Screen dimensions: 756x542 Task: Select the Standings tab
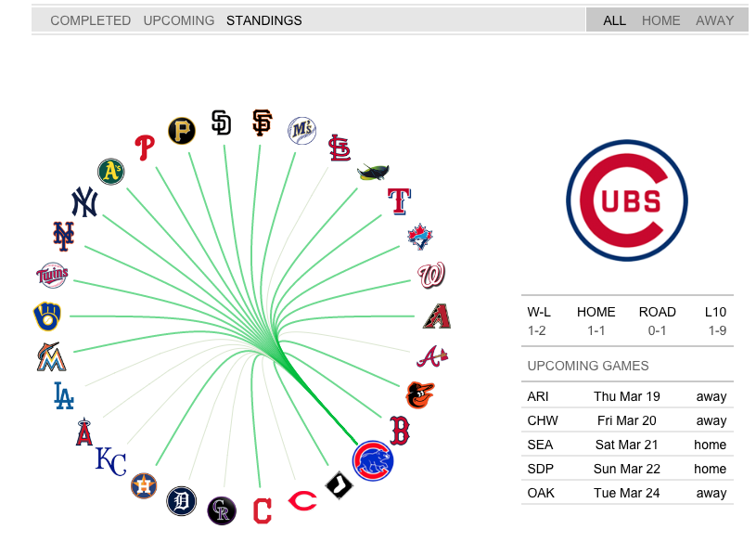pos(264,20)
